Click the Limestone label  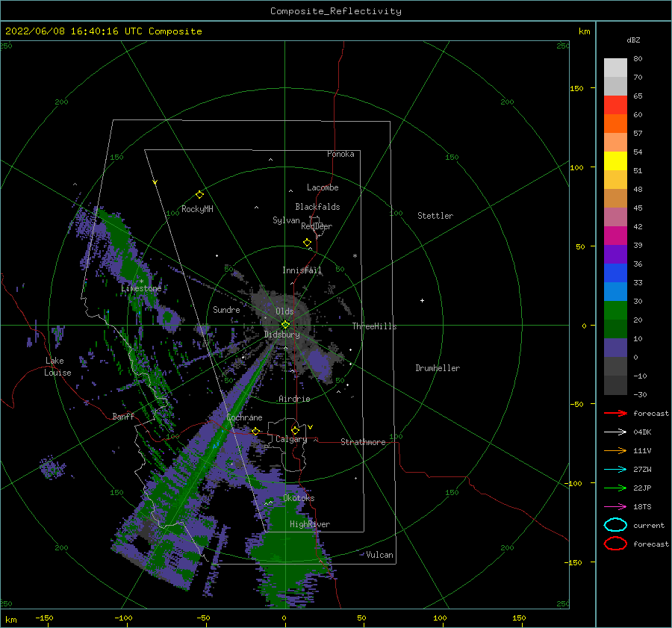[141, 288]
